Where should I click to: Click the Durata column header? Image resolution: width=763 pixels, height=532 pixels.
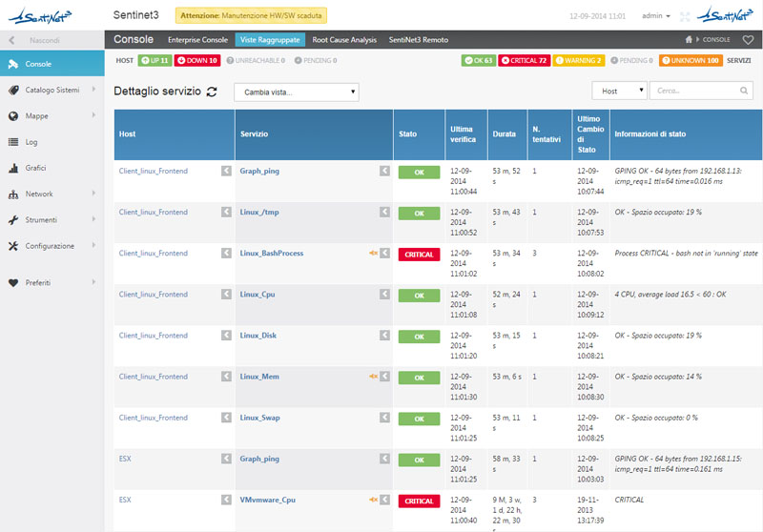click(x=507, y=134)
